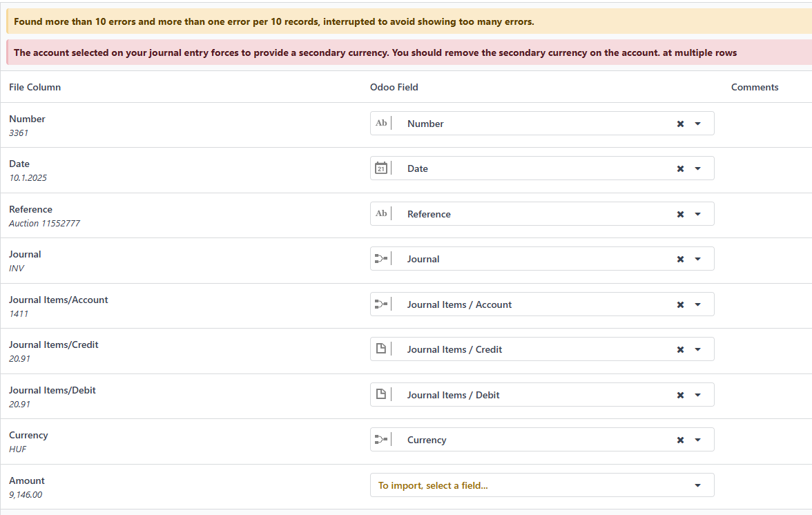Image resolution: width=812 pixels, height=515 pixels.
Task: Expand the Journal Items / Account dropdown arrow
Action: (697, 305)
